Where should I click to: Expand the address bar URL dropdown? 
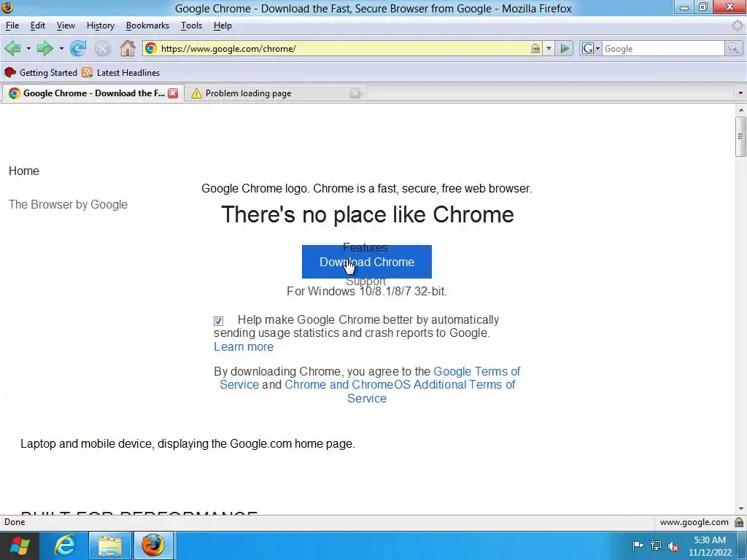[549, 48]
